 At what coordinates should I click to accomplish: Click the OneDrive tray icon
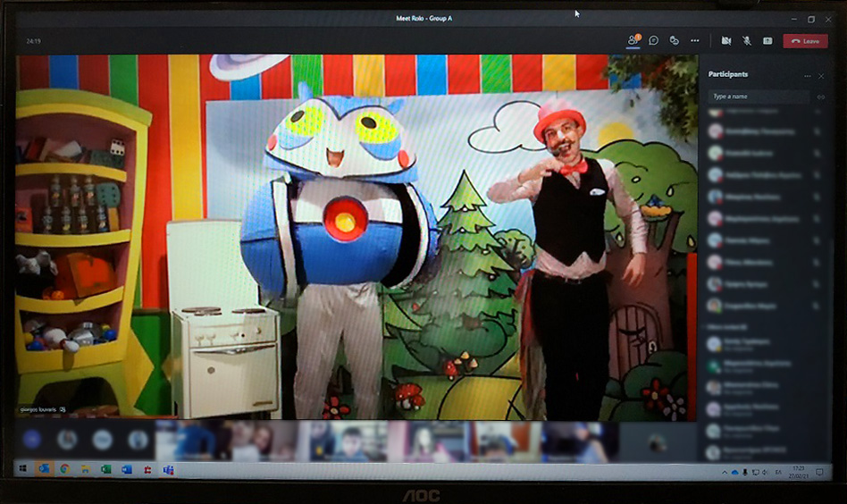click(734, 473)
